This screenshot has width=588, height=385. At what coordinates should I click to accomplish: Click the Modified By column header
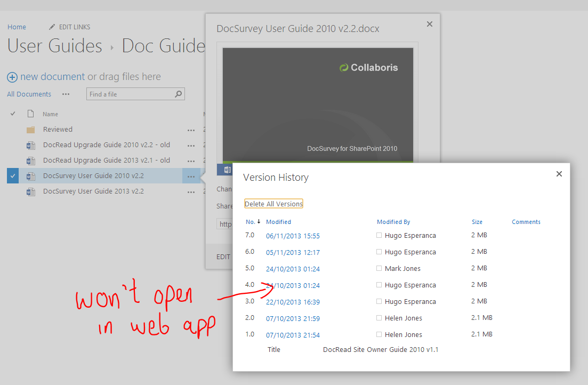(393, 222)
